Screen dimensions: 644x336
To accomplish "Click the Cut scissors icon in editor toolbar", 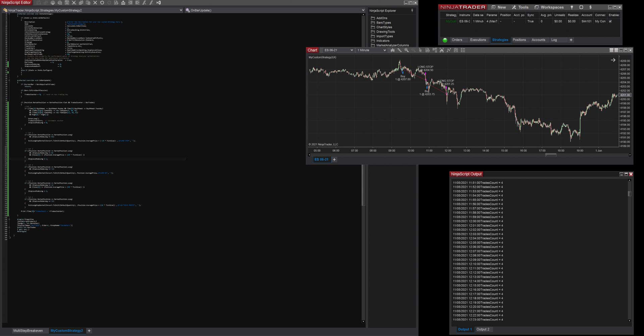I will pyautogui.click(x=74, y=3).
